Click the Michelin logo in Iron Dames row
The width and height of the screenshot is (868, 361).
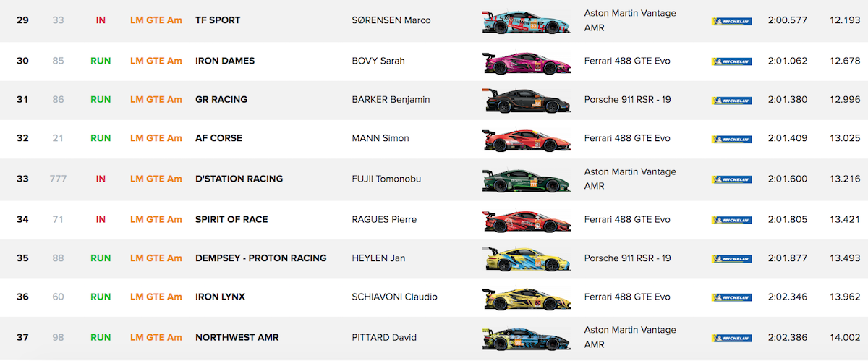[731, 61]
